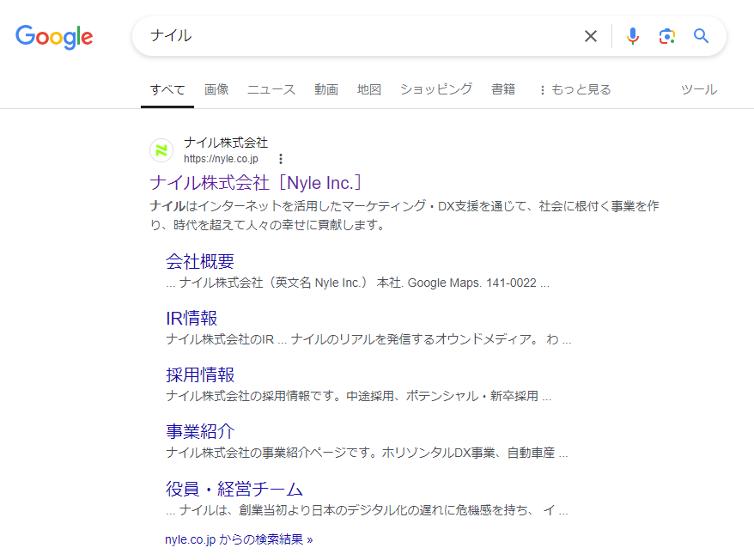Open the ナイル株式会社 [Nyle Inc.] result
Image resolution: width=754 pixels, height=560 pixels.
point(255,183)
